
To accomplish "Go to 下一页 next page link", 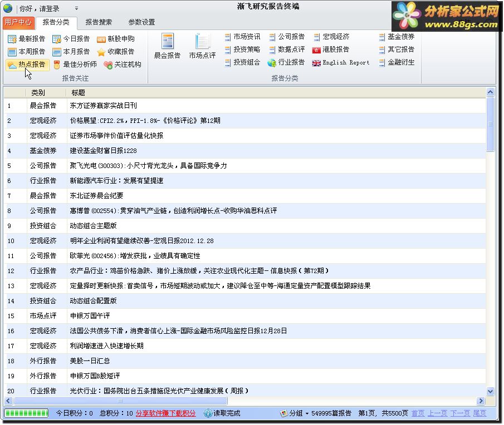I will point(460,413).
